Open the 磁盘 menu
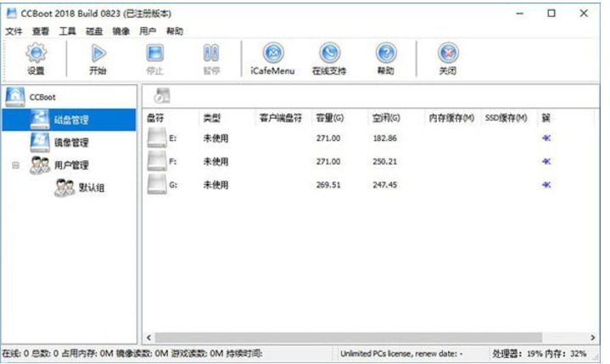 click(x=94, y=31)
